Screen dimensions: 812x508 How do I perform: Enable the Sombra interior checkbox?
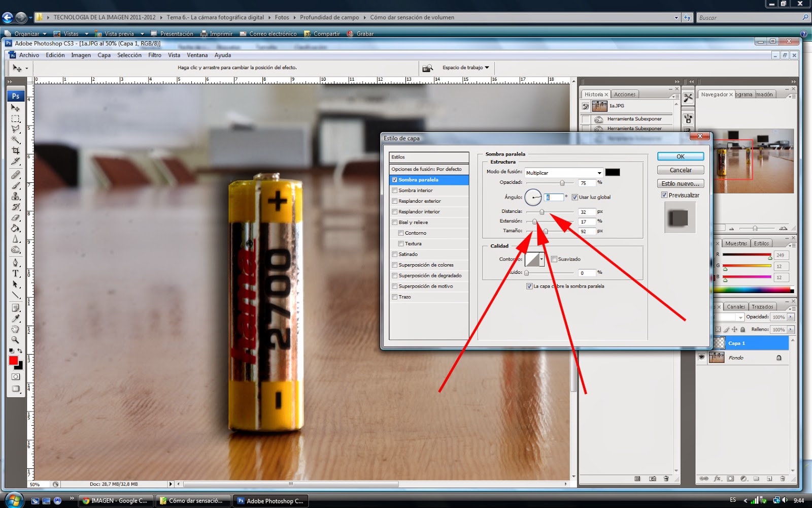(394, 190)
